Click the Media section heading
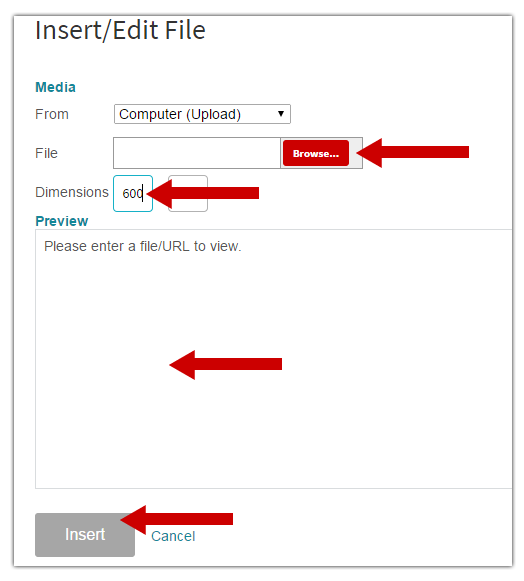The height and width of the screenshot is (581, 524). (55, 87)
